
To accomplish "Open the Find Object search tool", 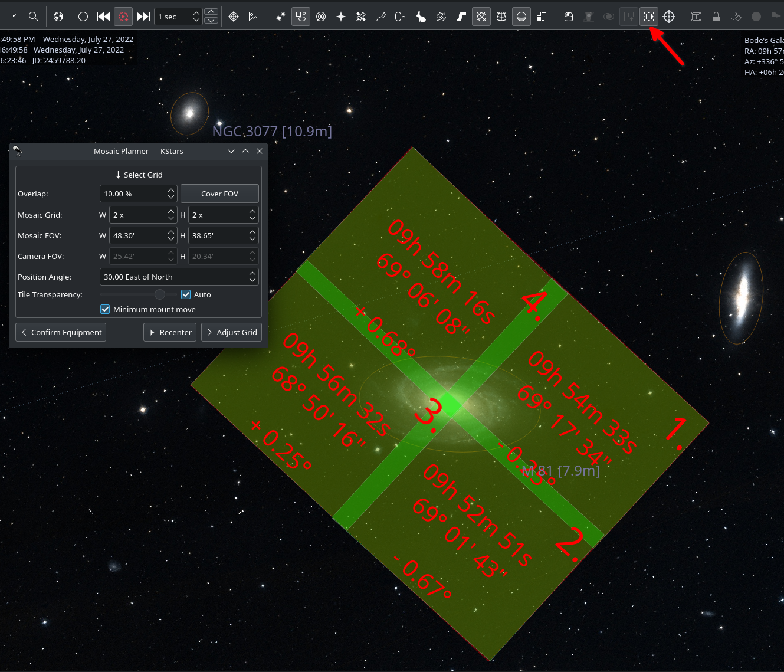I will (34, 17).
